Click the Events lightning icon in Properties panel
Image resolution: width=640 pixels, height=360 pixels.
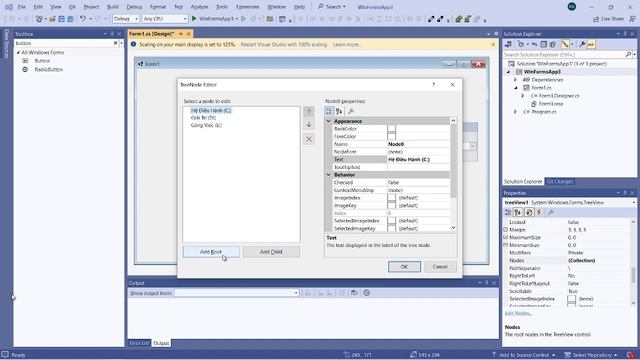[x=539, y=212]
